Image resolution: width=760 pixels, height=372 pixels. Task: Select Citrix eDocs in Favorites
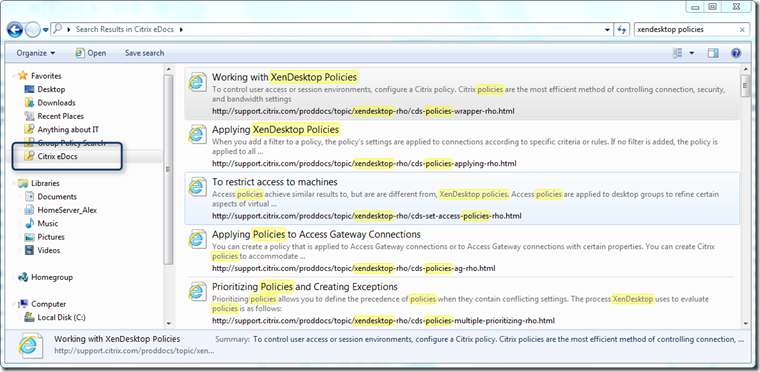point(57,156)
